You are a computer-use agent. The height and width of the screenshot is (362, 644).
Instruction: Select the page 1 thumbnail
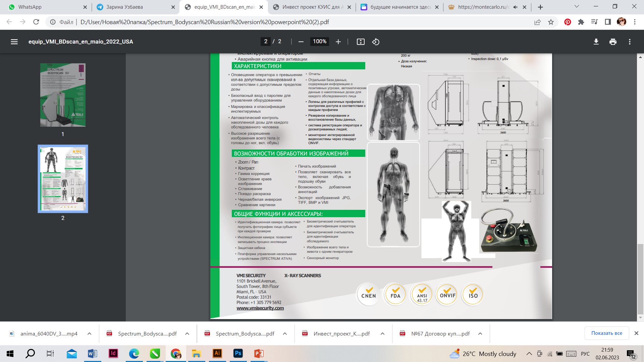pyautogui.click(x=63, y=95)
